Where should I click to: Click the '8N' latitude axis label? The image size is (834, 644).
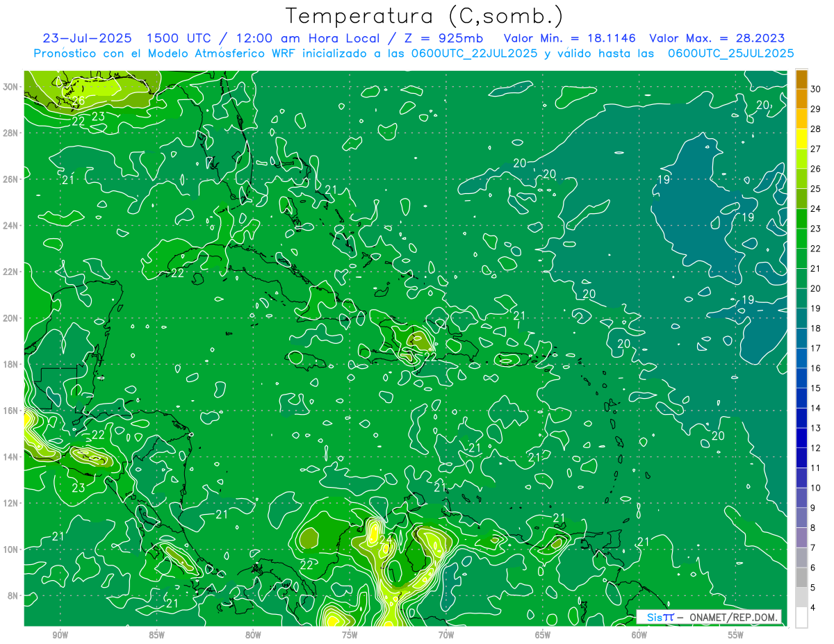pos(14,595)
